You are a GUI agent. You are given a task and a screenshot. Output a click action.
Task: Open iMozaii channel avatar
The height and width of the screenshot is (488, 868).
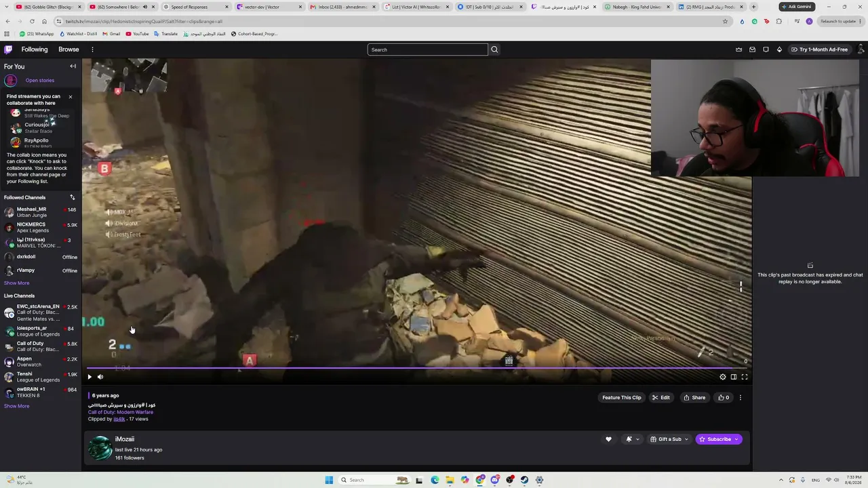tap(100, 448)
